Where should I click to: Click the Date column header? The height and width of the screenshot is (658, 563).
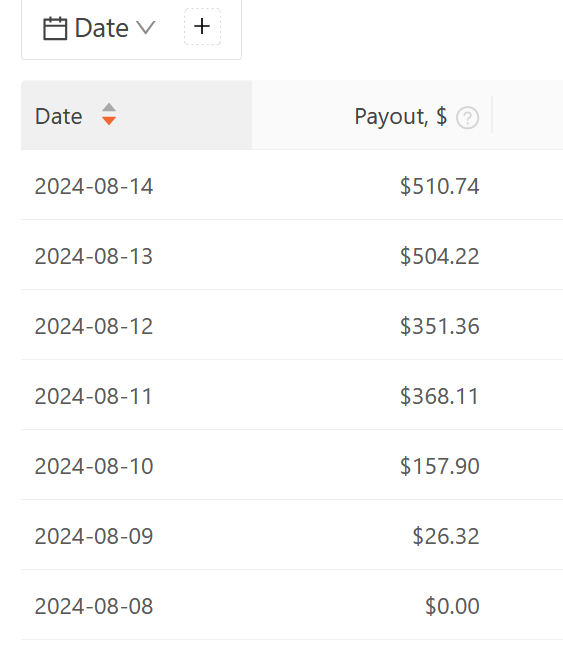pyautogui.click(x=136, y=115)
